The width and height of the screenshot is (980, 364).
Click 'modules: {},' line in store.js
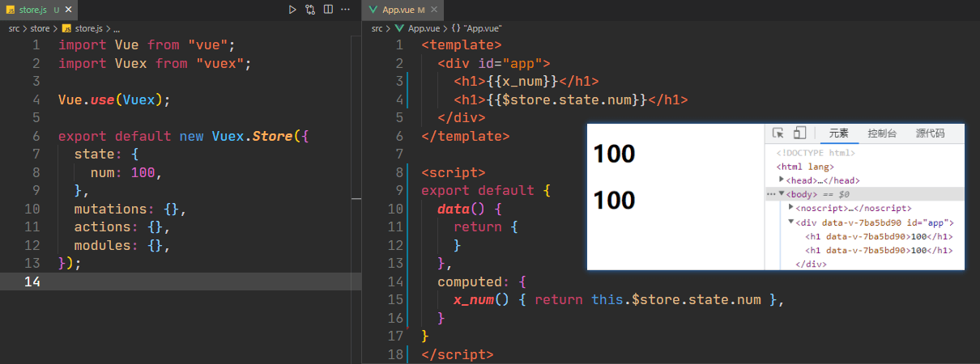[122, 245]
